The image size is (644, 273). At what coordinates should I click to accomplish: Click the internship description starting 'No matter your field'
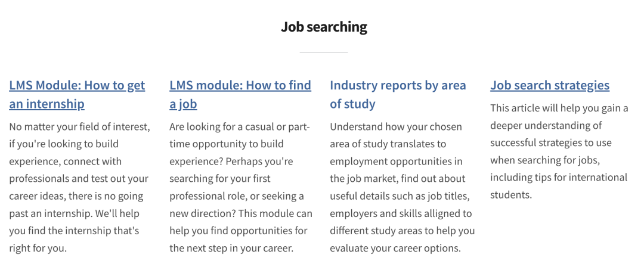80,187
